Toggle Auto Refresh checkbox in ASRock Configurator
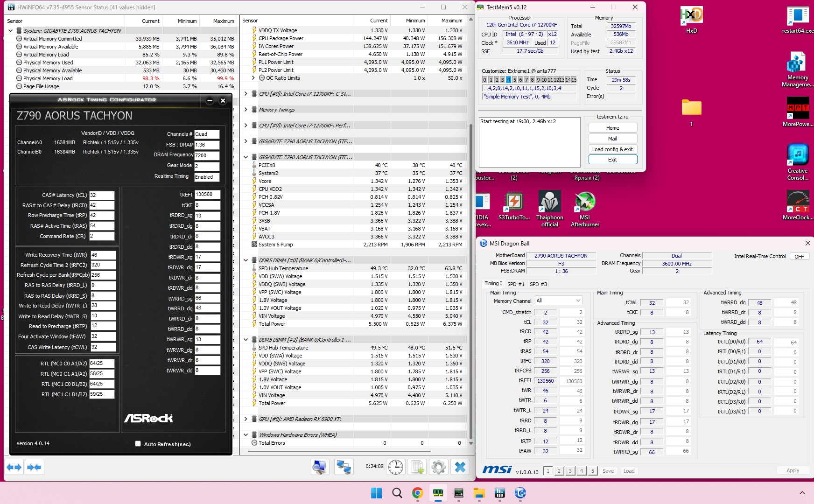Screen dimensions: 814x504 pos(138,444)
